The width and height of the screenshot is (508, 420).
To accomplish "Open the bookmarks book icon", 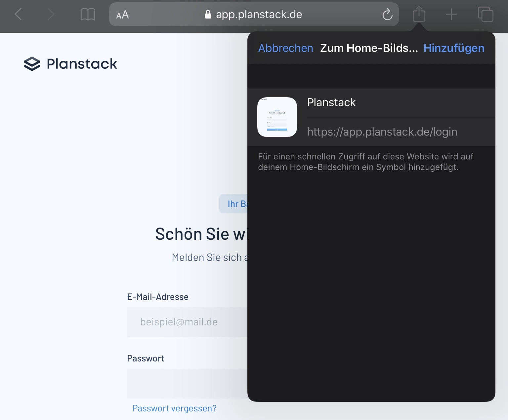I will 88,15.
